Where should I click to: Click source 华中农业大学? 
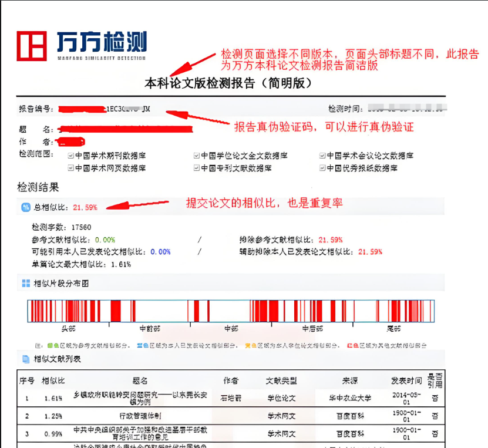(x=350, y=398)
